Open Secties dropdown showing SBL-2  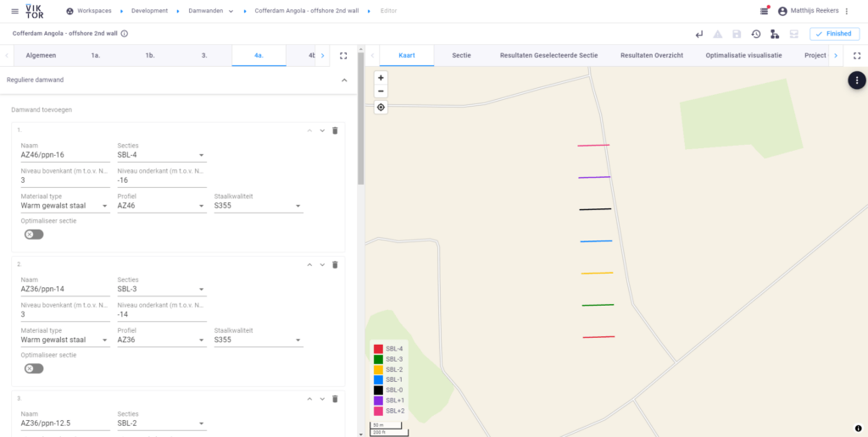pyautogui.click(x=162, y=423)
